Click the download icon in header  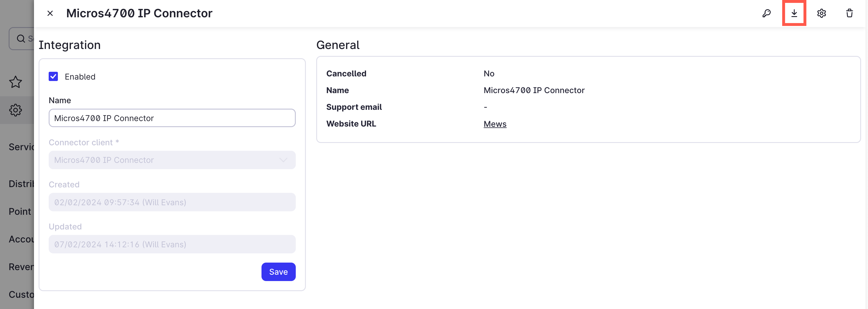tap(794, 14)
